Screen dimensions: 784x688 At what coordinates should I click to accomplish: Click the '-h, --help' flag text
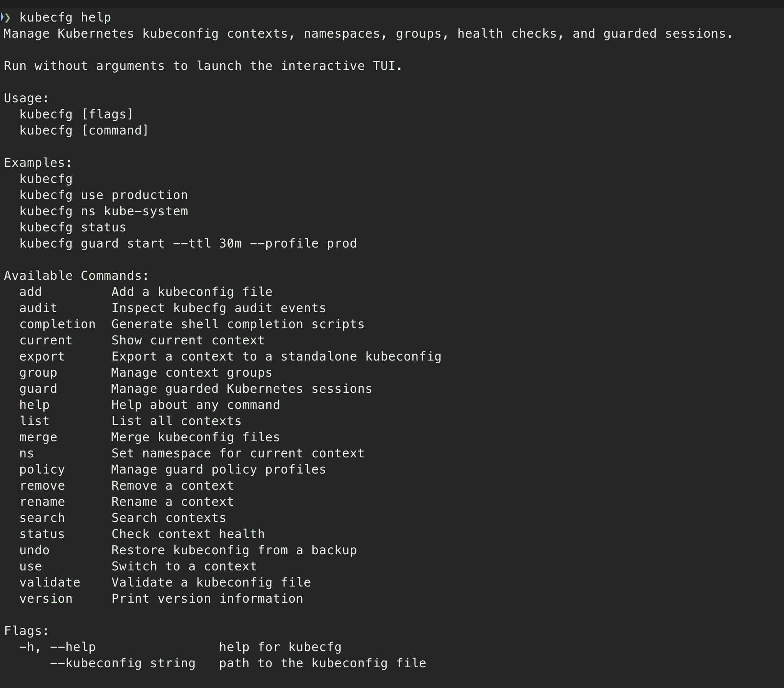coord(58,647)
